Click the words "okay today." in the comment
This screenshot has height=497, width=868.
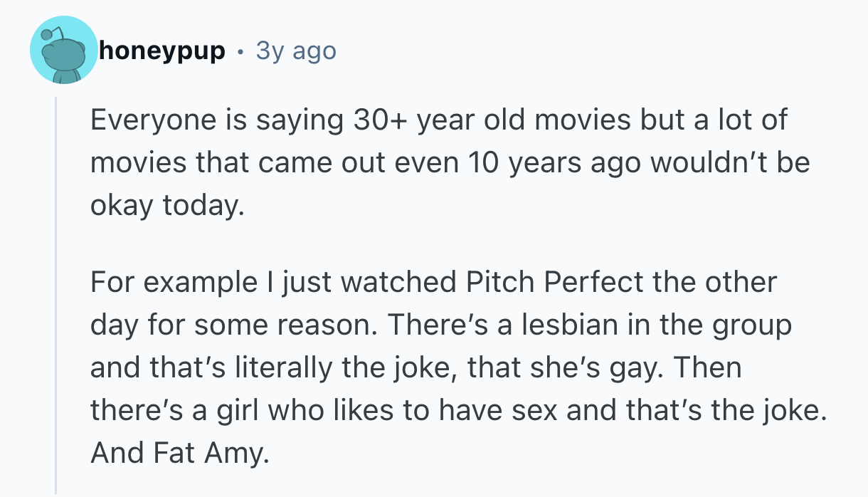point(166,206)
